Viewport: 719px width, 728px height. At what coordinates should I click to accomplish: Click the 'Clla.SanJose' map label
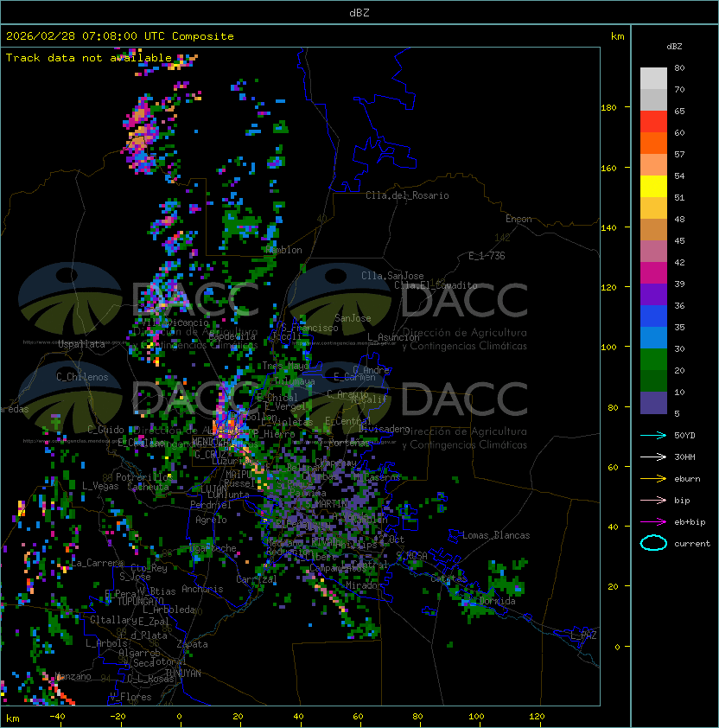(x=392, y=276)
